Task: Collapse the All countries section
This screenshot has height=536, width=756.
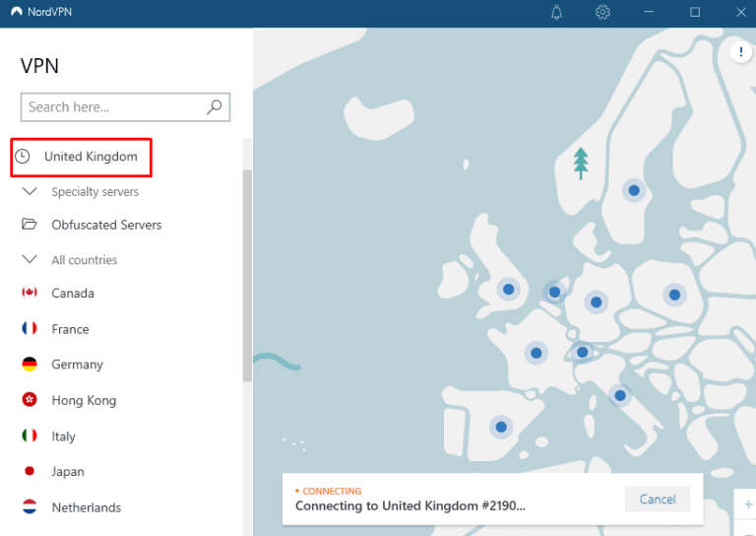Action: click(30, 260)
